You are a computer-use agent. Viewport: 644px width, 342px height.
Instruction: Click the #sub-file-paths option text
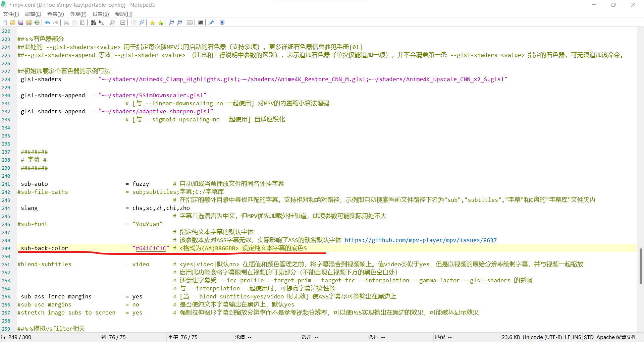point(43,192)
